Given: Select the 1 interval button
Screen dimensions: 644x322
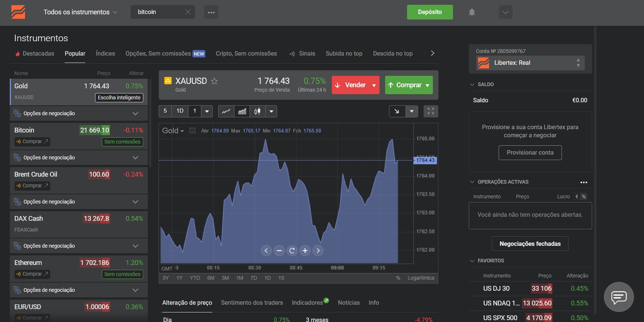Looking at the screenshot, I should tap(195, 111).
